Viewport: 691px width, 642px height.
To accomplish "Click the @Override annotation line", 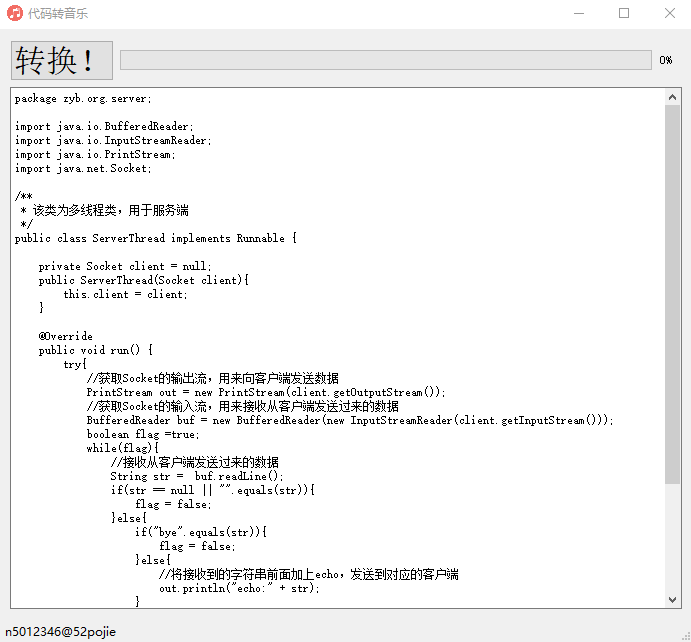I will (66, 337).
